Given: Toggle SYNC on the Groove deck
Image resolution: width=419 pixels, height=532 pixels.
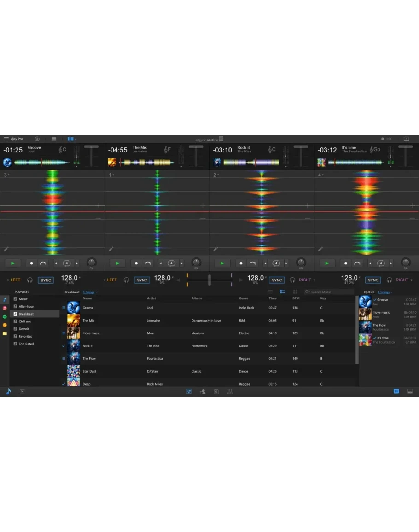Looking at the screenshot, I should [46, 280].
